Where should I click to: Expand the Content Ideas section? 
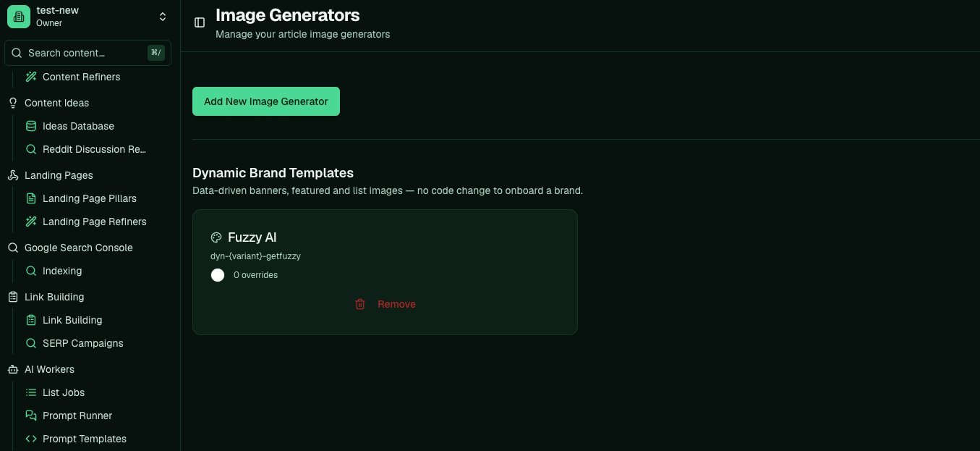tap(57, 103)
